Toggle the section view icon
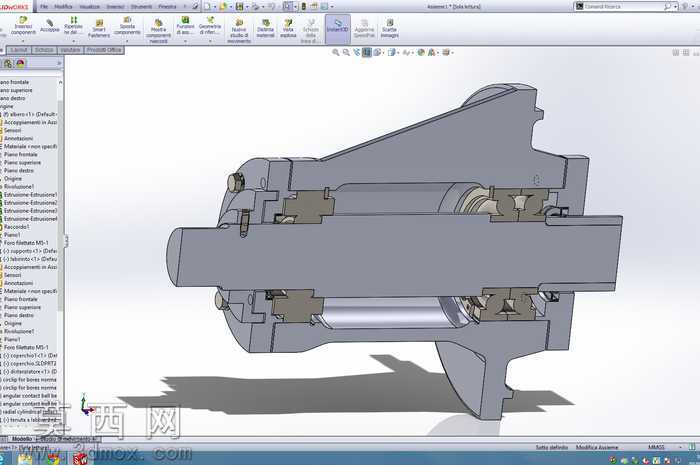The image size is (700, 465). pos(367,53)
